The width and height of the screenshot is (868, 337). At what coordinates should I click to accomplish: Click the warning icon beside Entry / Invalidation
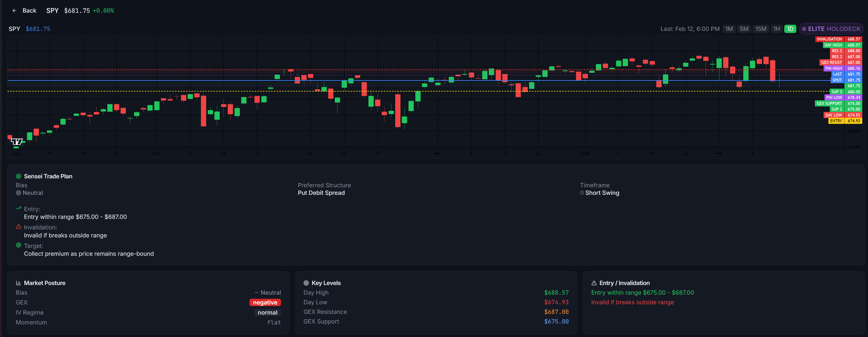click(594, 283)
